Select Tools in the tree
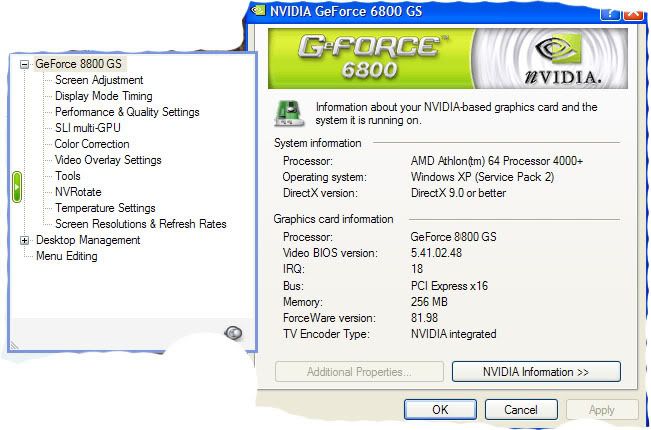Image resolution: width=651 pixels, height=430 pixels. click(68, 176)
